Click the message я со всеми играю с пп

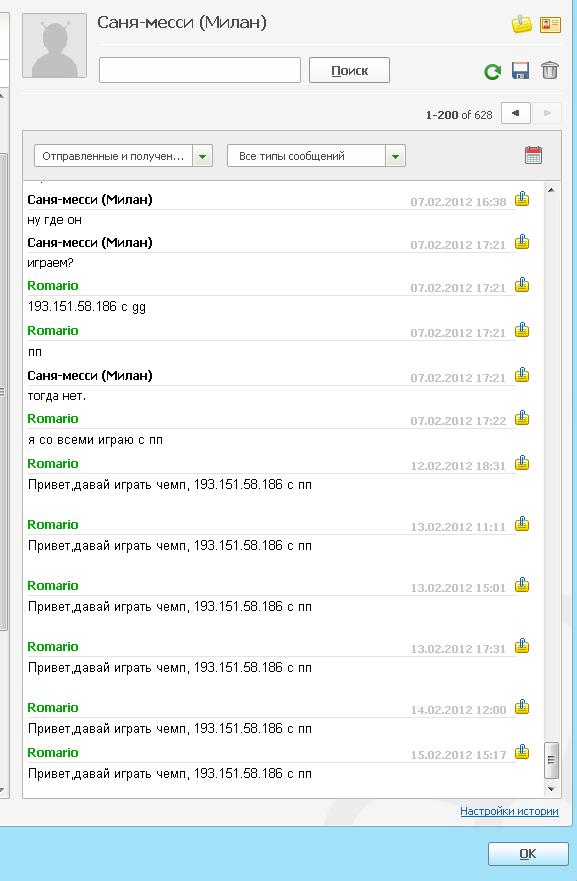[95, 440]
